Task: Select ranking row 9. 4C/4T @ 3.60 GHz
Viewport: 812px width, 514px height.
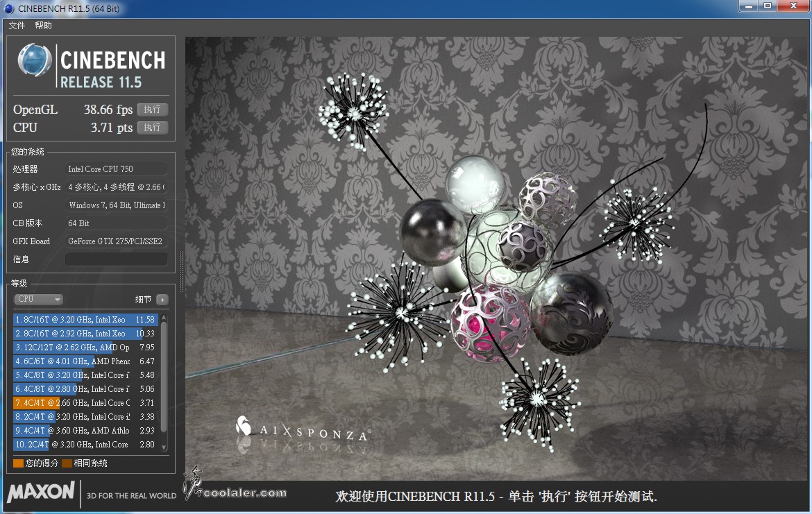Action: (x=85, y=430)
